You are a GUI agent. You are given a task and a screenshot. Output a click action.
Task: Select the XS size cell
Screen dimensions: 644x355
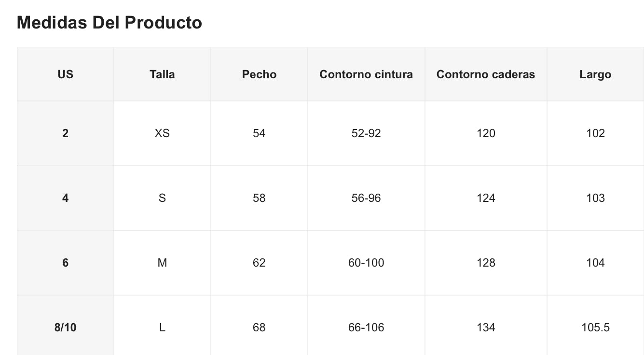162,133
